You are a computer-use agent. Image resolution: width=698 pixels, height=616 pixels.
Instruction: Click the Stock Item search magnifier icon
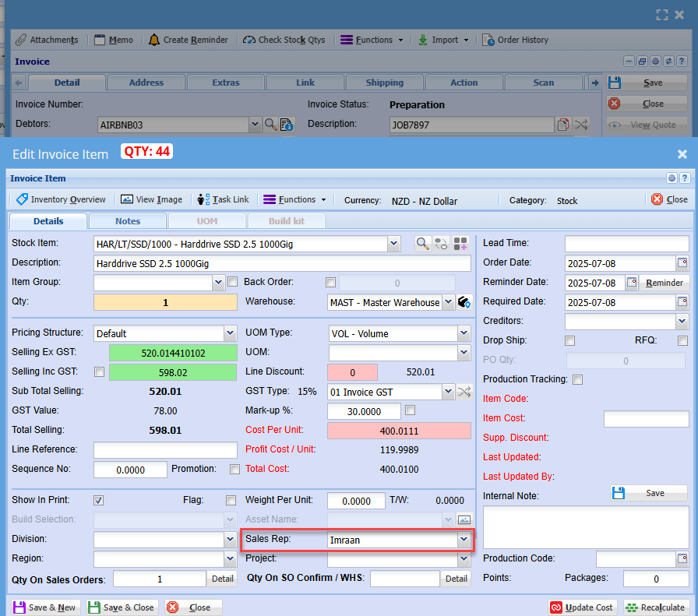(x=422, y=244)
